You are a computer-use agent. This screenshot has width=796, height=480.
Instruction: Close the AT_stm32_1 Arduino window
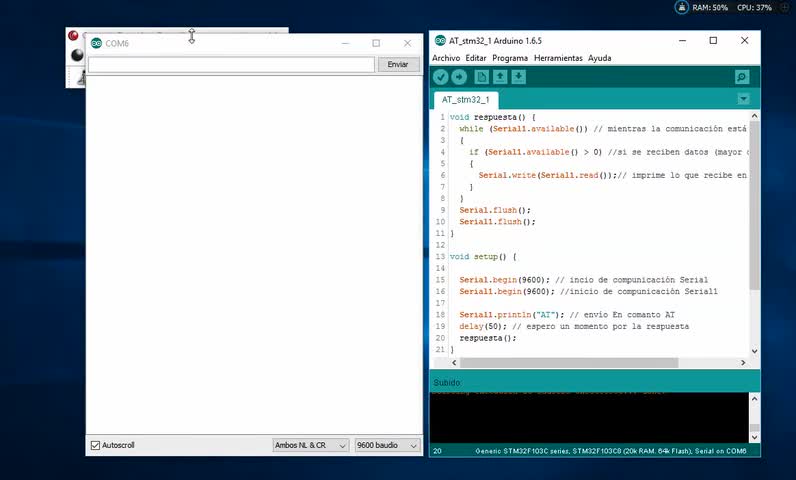[x=744, y=41]
